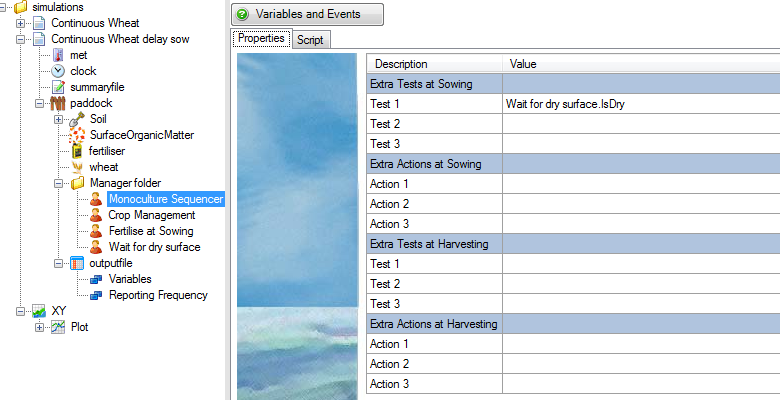
Task: Select the wheat crop icon
Action: [x=77, y=167]
